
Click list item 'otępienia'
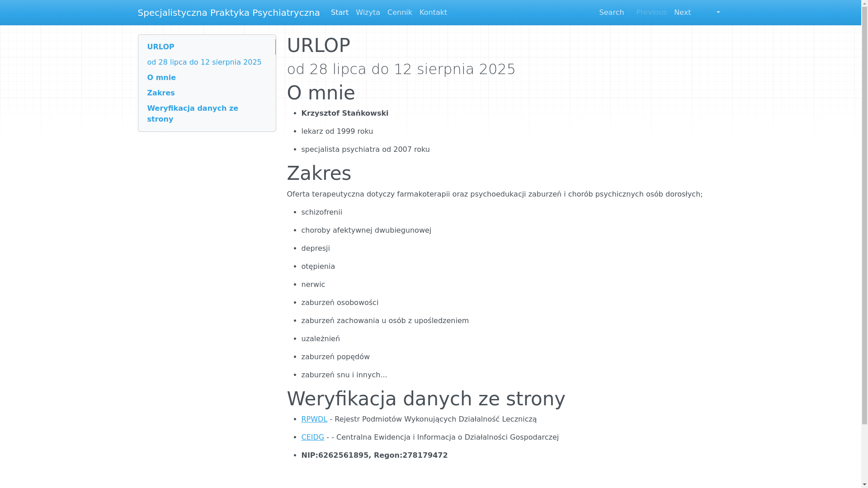318,267
